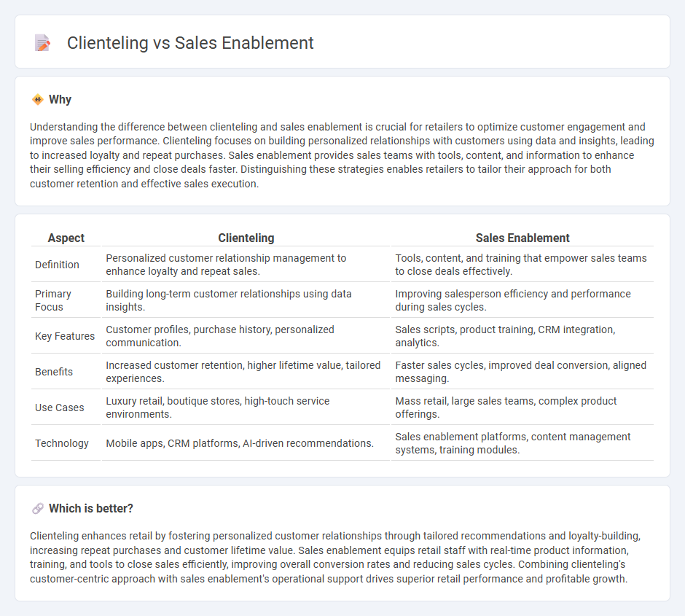The width and height of the screenshot is (685, 616).
Task: Click the Primary Focus row label
Action: (x=53, y=300)
